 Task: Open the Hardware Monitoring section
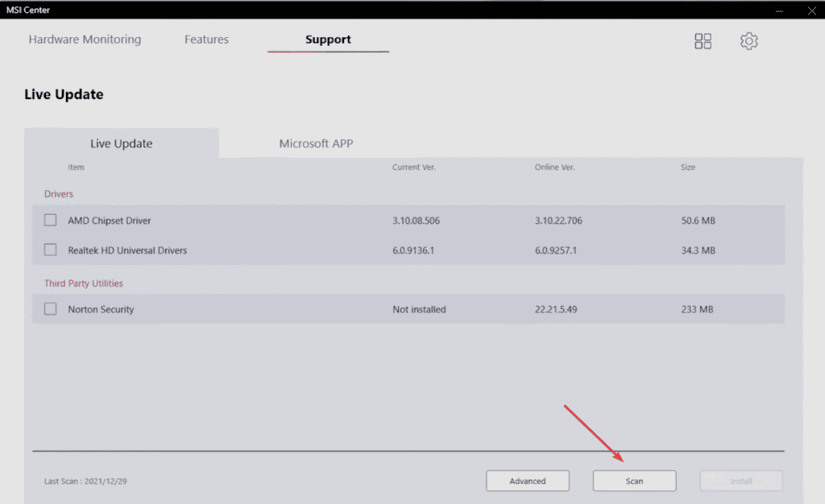click(85, 39)
